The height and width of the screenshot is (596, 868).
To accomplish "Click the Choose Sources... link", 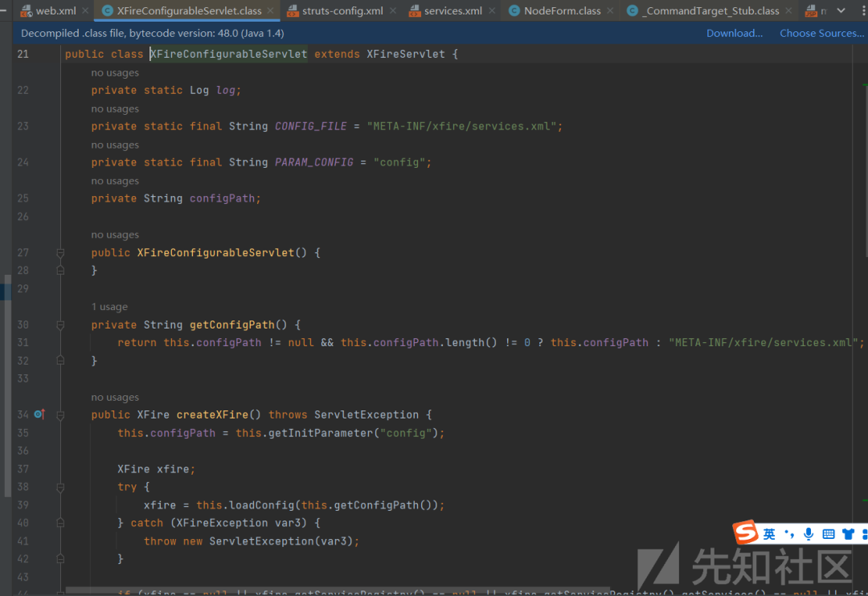I will click(x=821, y=33).
